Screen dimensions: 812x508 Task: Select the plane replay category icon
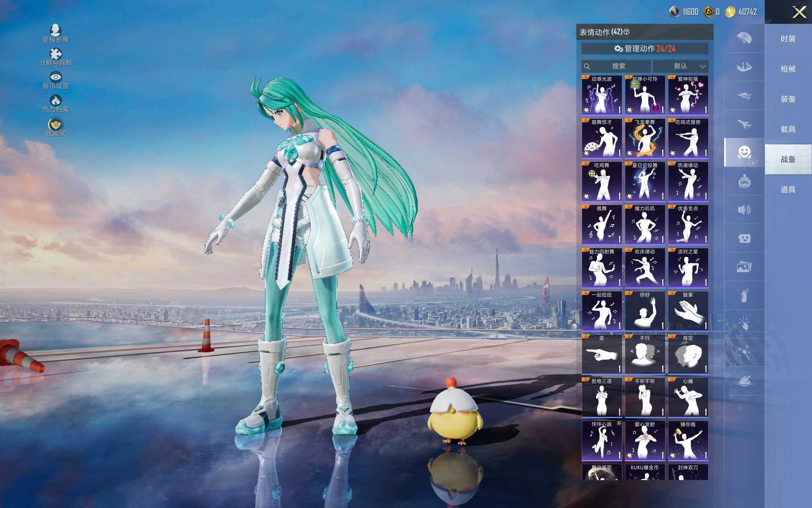[744, 96]
